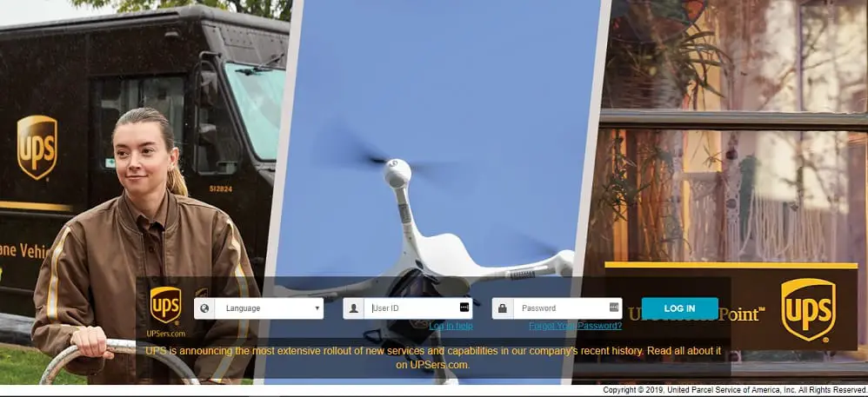This screenshot has height=397, width=868.
Task: Click the user silhouette icon
Action: 354,308
